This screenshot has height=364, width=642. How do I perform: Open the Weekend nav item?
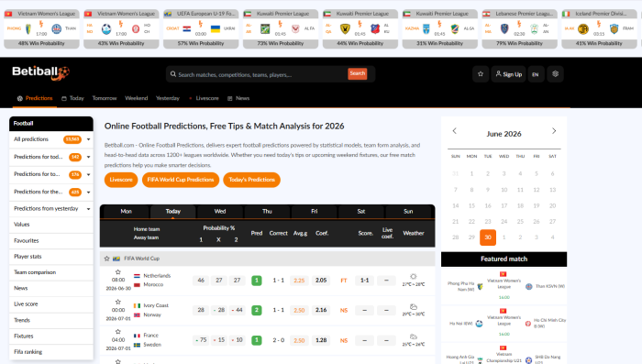(x=137, y=98)
